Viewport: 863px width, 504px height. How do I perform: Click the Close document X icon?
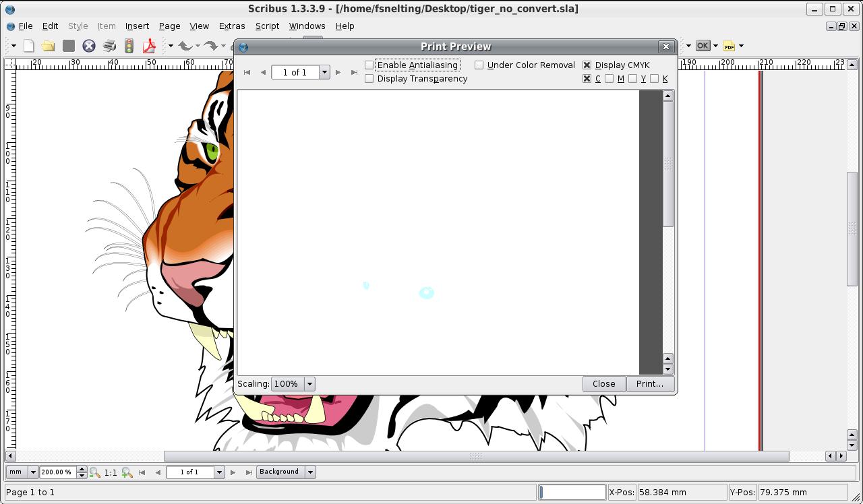(88, 46)
